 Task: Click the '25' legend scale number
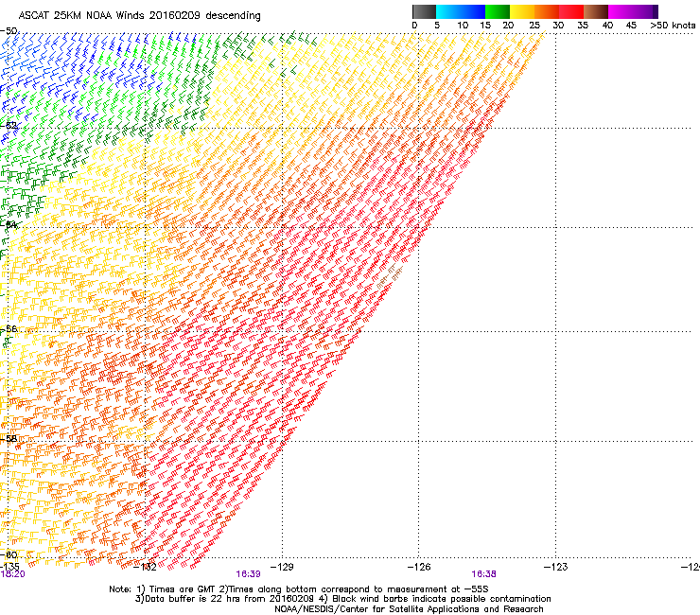point(534,26)
